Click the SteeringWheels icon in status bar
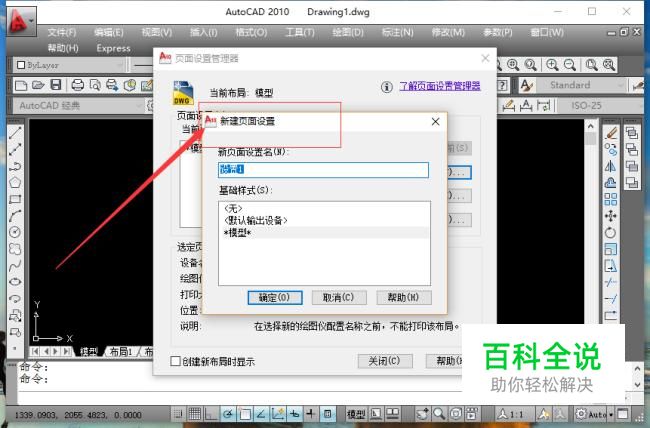 [456, 413]
